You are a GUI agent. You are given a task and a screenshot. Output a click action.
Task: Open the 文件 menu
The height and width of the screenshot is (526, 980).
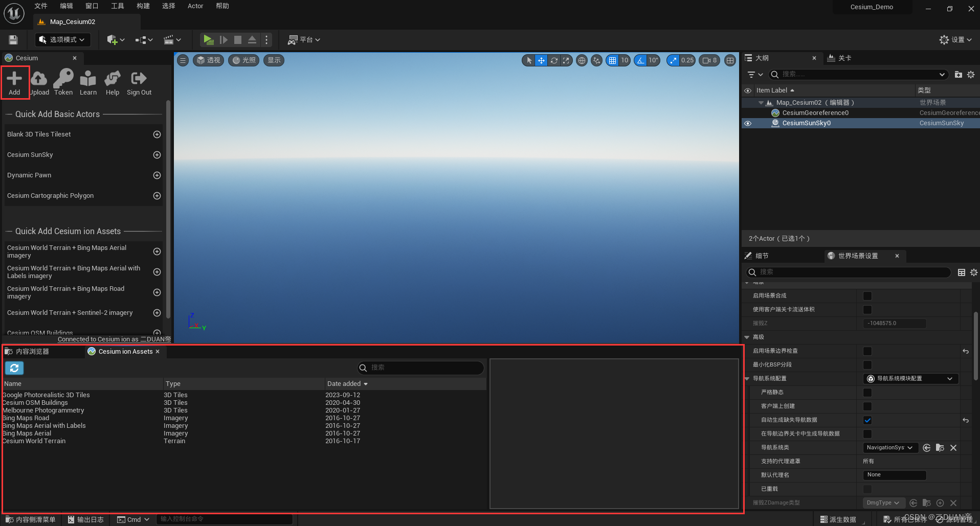41,6
